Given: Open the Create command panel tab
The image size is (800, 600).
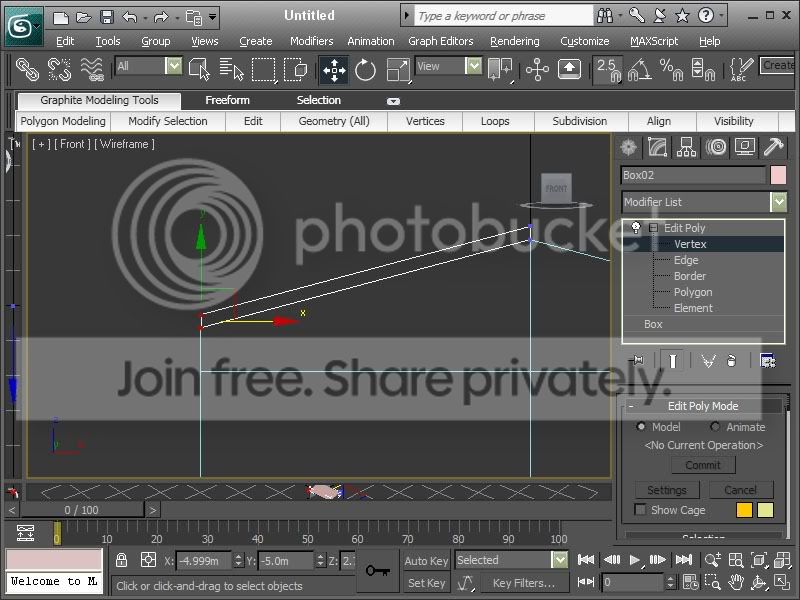Looking at the screenshot, I should [x=629, y=147].
